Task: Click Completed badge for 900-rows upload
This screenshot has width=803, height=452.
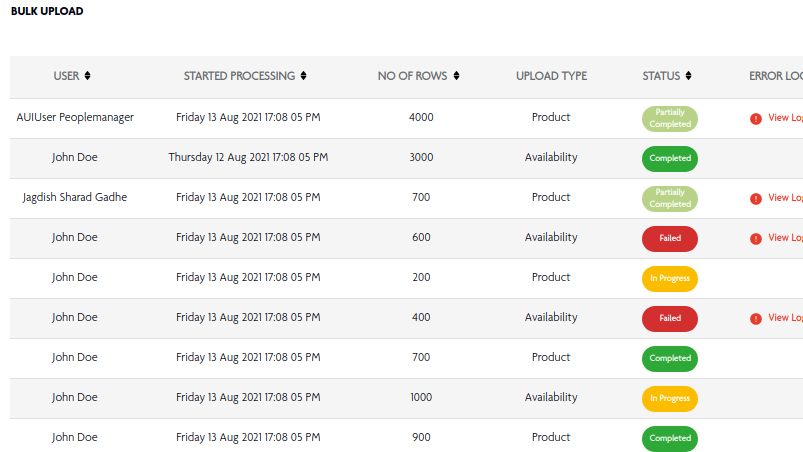Action: pos(670,438)
